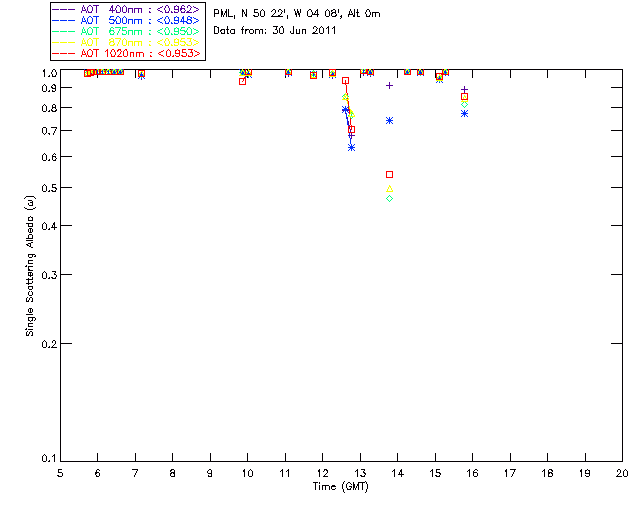Click the red square marker near 0.54 albedo
Viewport: 640px width, 512px height.
(389, 175)
